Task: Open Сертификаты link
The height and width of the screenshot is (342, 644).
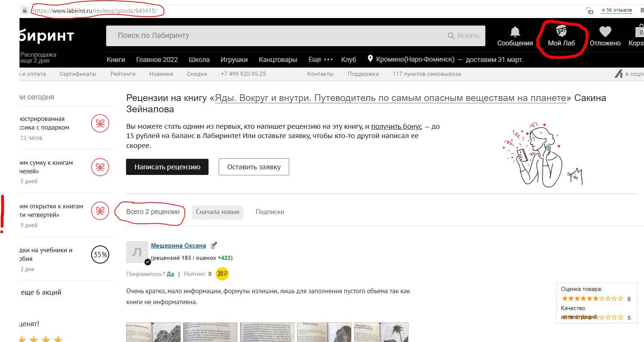Action: (78, 74)
